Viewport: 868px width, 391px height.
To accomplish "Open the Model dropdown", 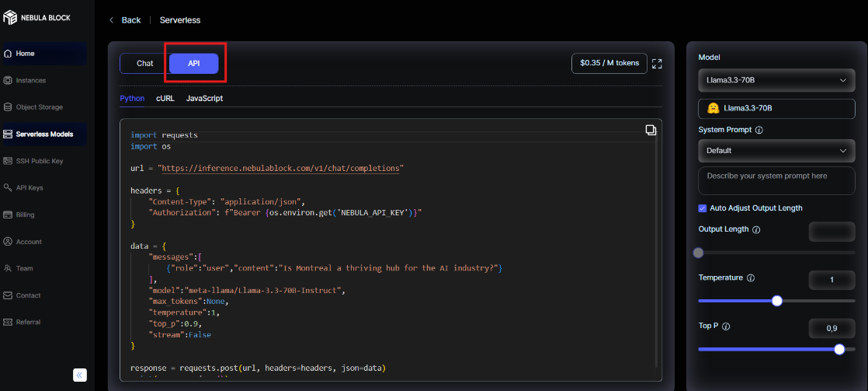I will [x=776, y=80].
